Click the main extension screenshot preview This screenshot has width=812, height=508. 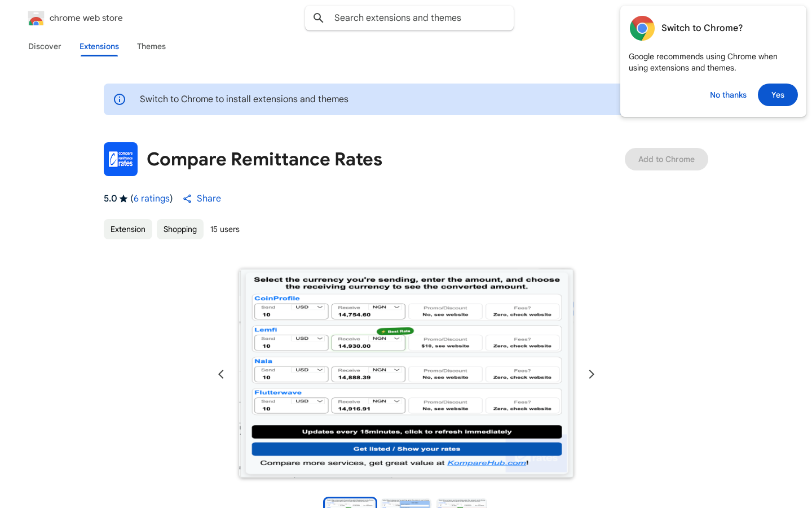(406, 373)
